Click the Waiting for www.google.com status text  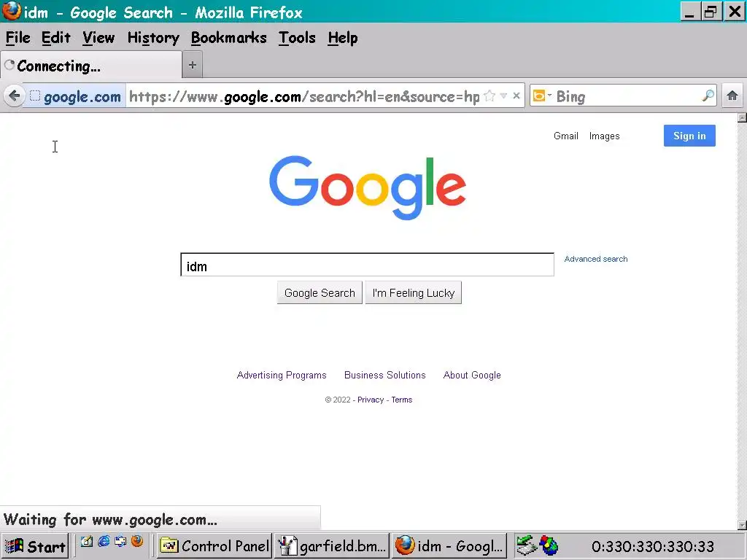110,519
